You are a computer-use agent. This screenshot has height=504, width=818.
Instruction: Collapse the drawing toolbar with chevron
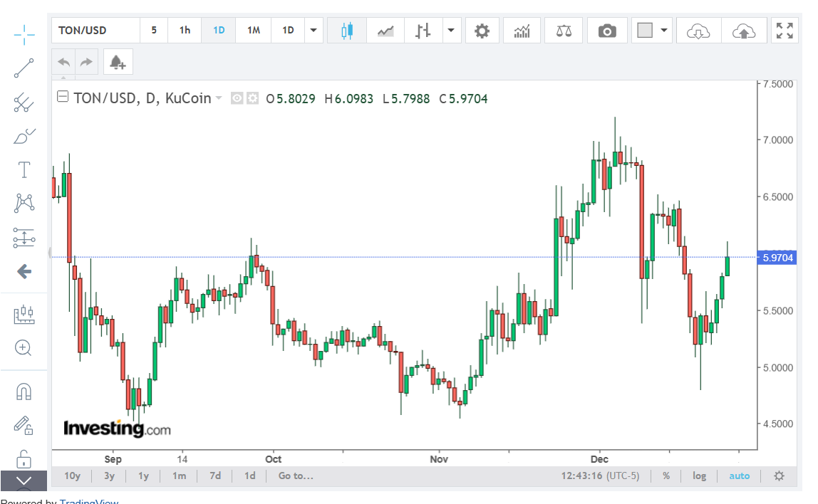point(24,481)
